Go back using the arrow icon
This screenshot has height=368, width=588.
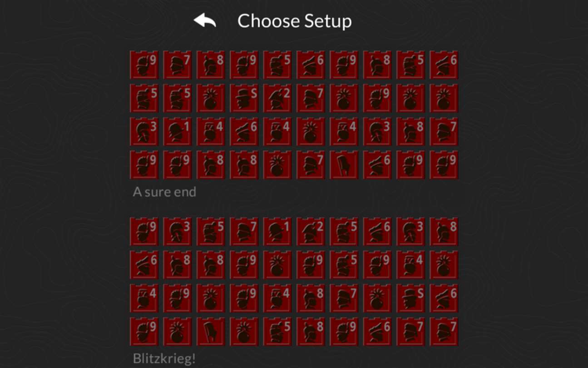pos(205,21)
